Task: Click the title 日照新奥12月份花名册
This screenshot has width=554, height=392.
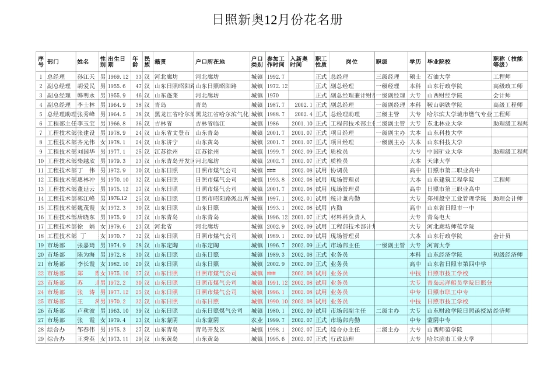Action: point(278,20)
